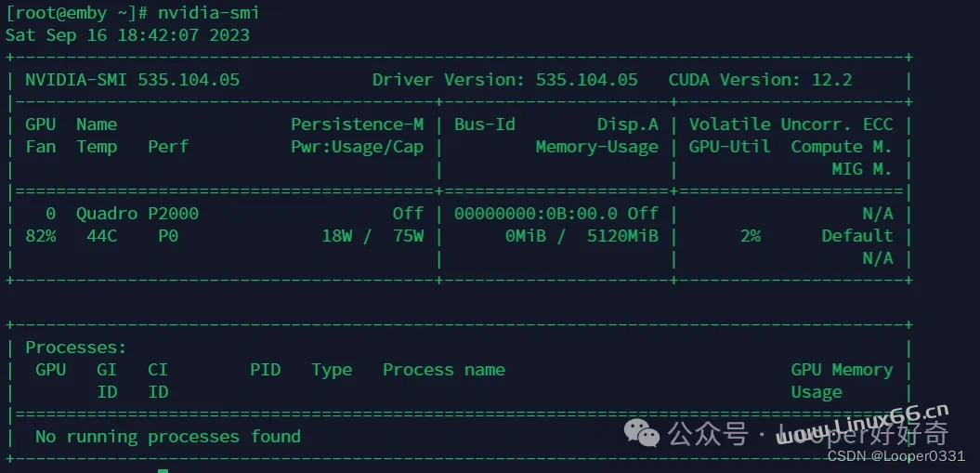Click the GPU Memory column header
980x473 pixels.
tap(842, 369)
